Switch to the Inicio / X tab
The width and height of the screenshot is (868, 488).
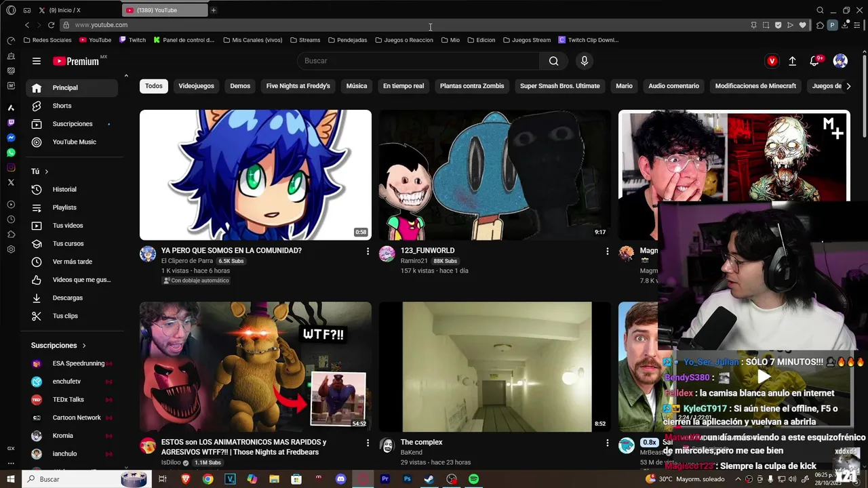(64, 10)
